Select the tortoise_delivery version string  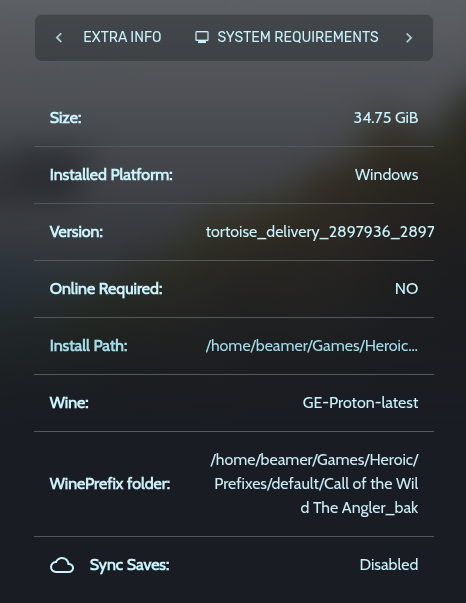tap(320, 232)
